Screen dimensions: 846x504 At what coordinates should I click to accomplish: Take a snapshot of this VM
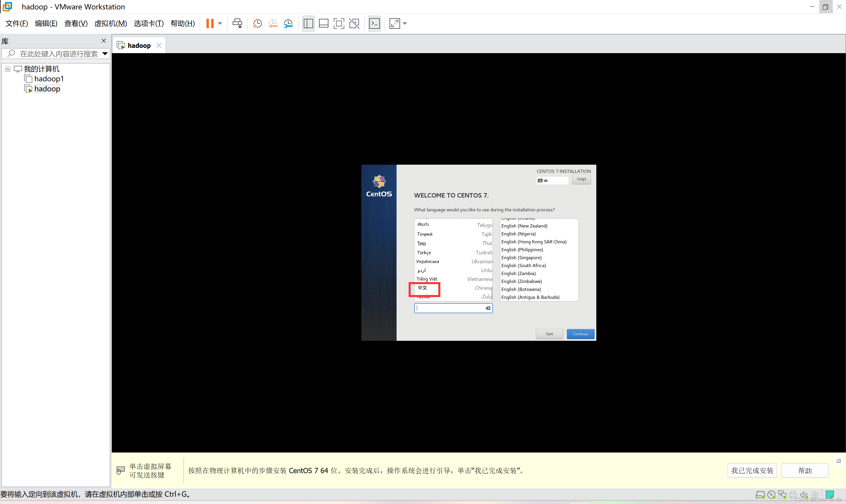pyautogui.click(x=257, y=23)
